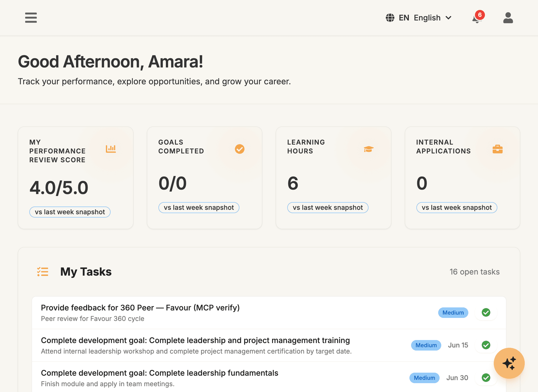This screenshot has width=538, height=392.
Task: Click the orange checkmark on Goals Completed card
Action: coord(239,149)
